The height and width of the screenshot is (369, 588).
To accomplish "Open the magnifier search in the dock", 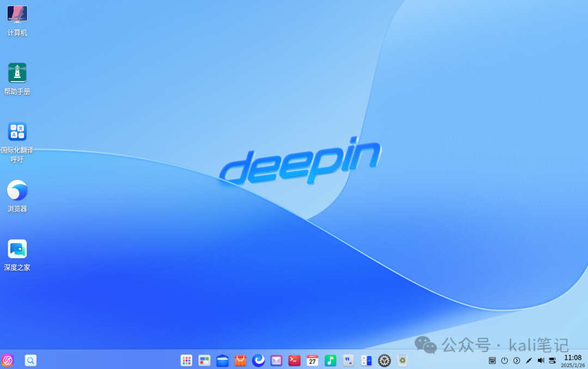I will coord(30,360).
